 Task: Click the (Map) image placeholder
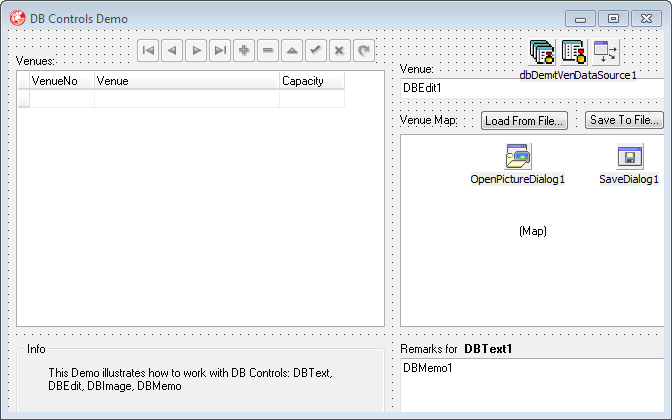coord(532,231)
